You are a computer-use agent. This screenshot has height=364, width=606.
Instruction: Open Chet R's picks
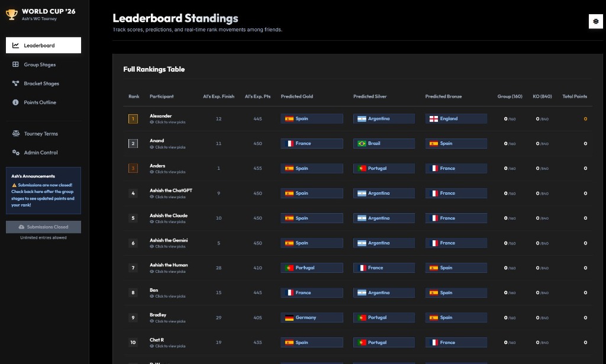click(x=167, y=346)
